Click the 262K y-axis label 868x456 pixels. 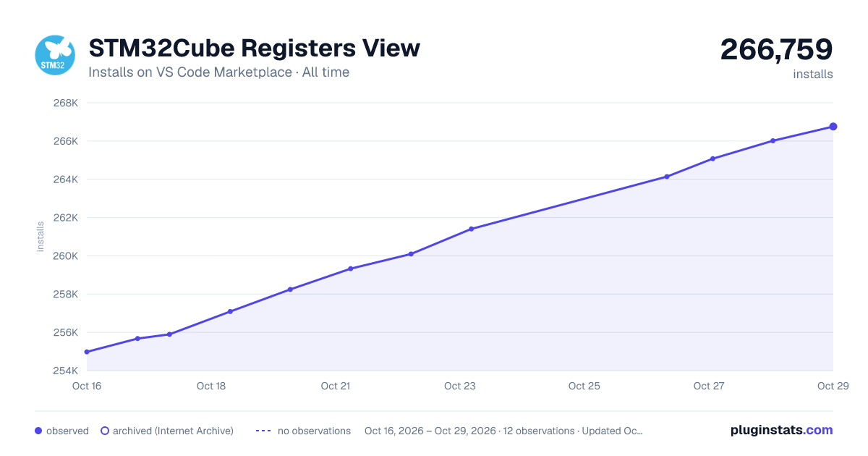[66, 218]
